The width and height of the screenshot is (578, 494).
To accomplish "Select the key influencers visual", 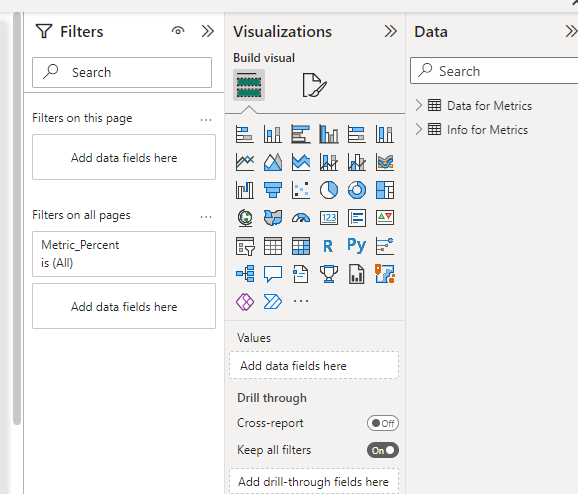I will (385, 246).
